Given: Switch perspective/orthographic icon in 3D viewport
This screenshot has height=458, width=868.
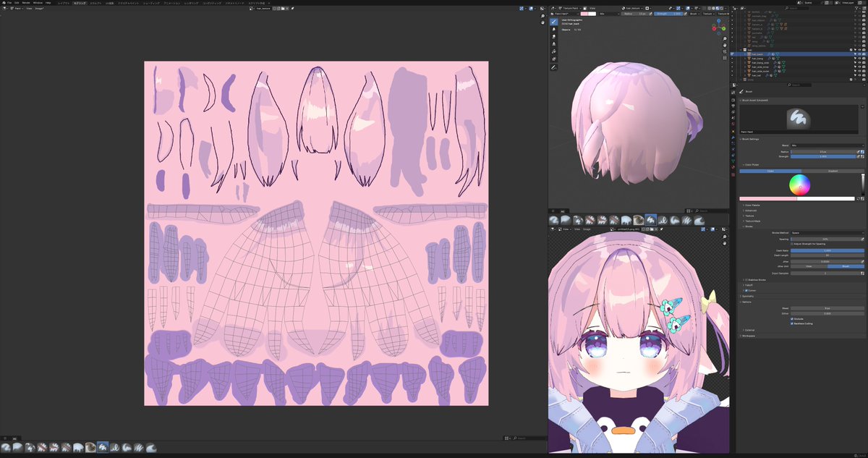Looking at the screenshot, I should click(x=725, y=58).
